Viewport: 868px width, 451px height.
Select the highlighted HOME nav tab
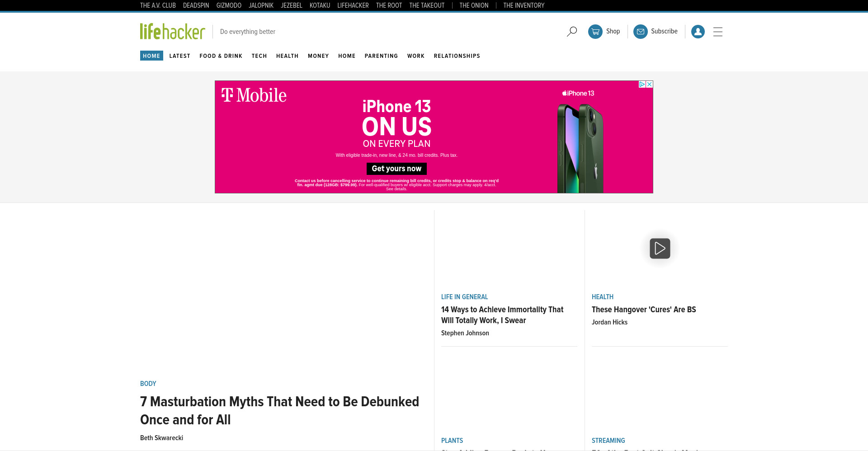click(151, 56)
